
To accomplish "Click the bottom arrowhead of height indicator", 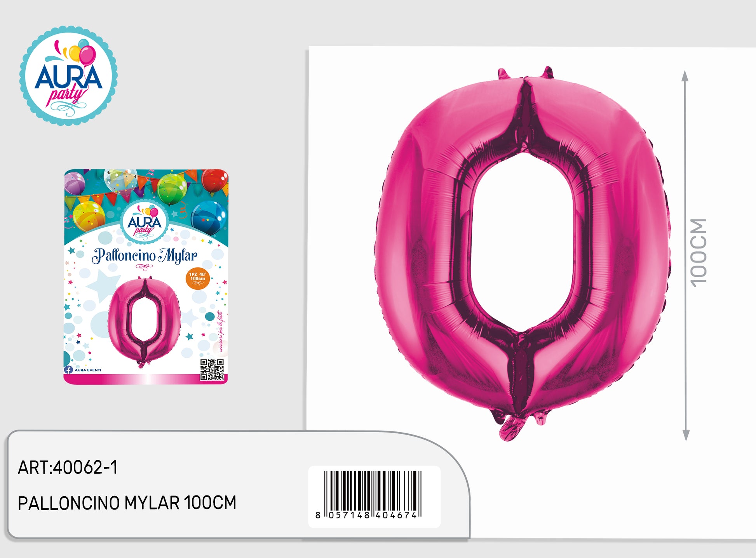I will click(x=686, y=436).
